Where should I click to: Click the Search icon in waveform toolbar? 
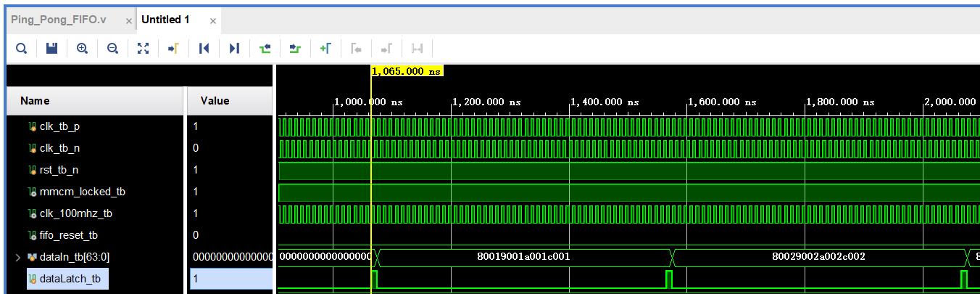tap(22, 49)
